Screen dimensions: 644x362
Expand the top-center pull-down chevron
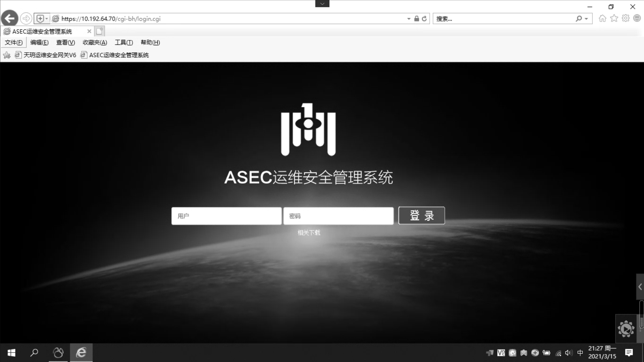point(322,3)
